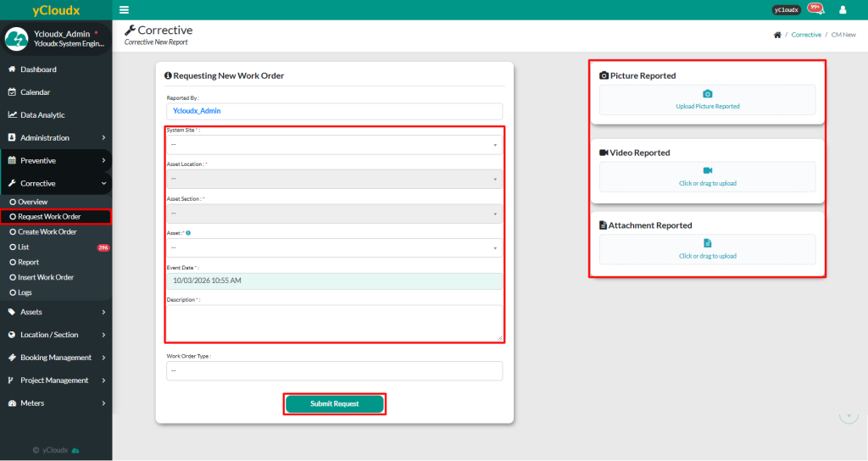Viewport: 868px width, 461px height.
Task: Open Data Analytic from the sidebar
Action: 42,115
